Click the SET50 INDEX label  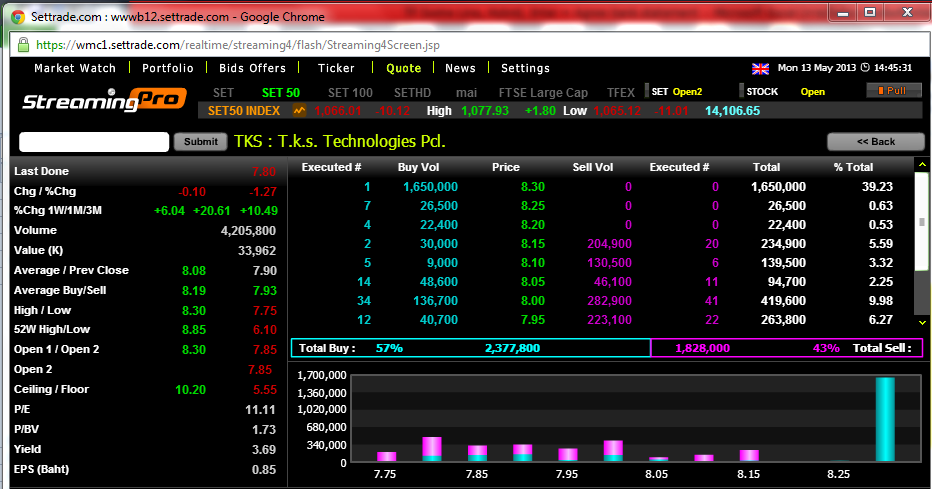click(244, 111)
